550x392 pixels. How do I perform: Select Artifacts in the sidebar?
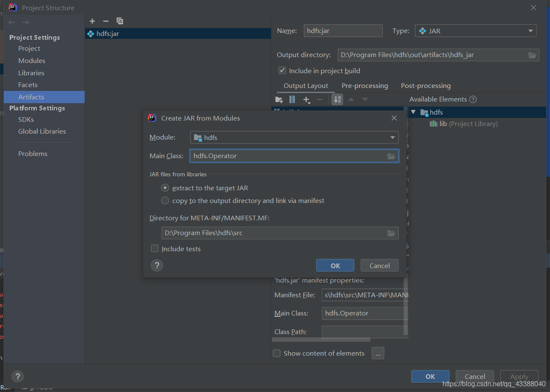click(44, 97)
